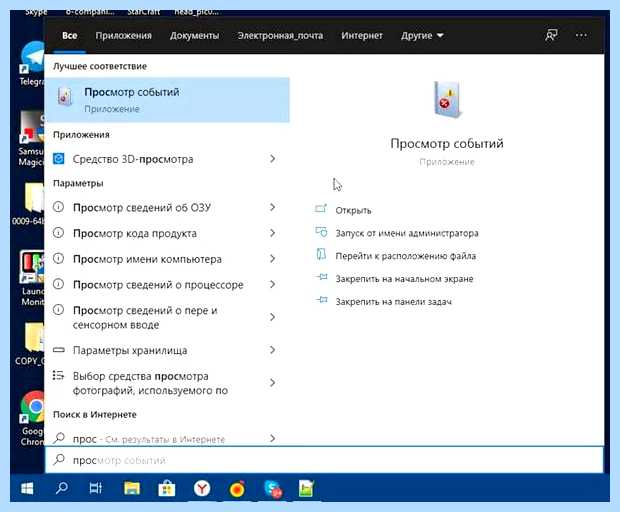Click the 3D Viewer app icon
The image size is (620, 512).
tap(59, 159)
